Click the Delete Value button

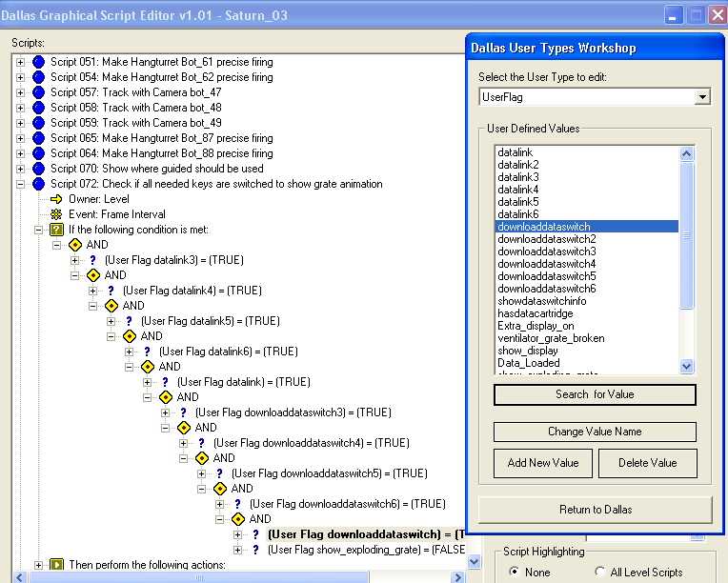pos(648,463)
